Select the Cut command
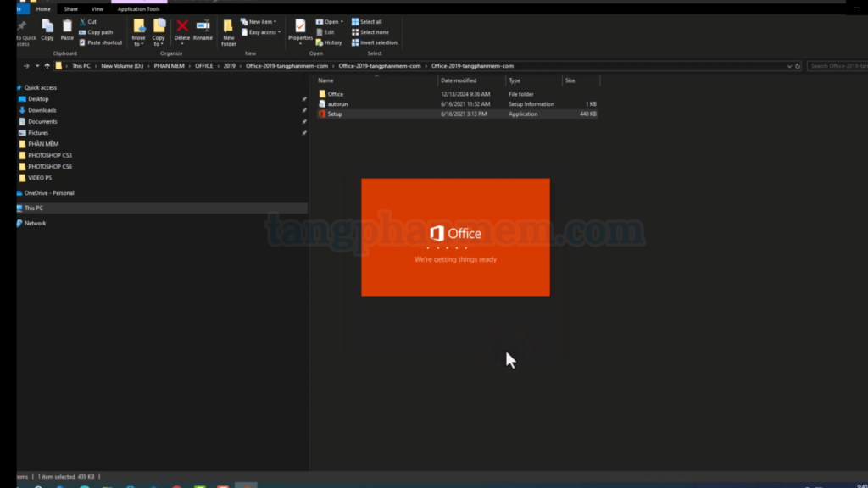The height and width of the screenshot is (488, 868). [x=88, y=21]
